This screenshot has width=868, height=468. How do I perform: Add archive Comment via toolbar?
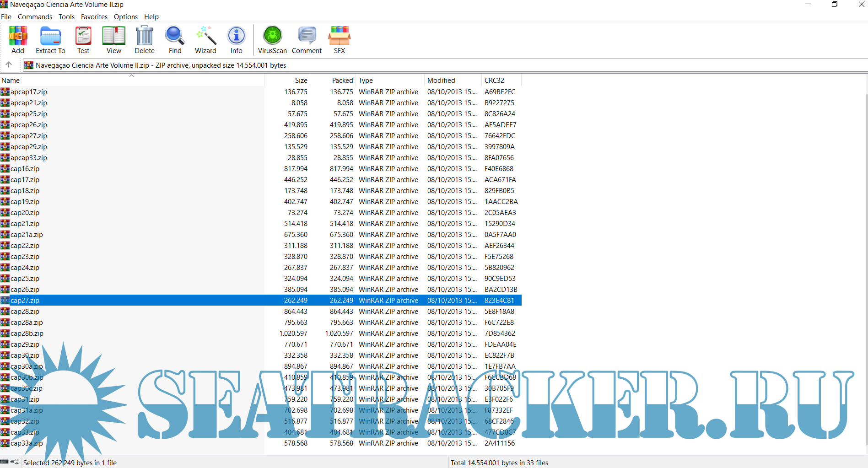coord(307,40)
